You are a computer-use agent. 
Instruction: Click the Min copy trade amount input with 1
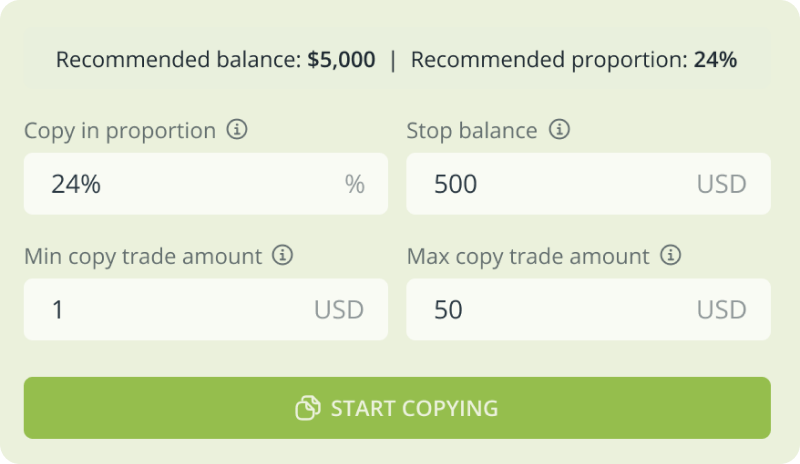coord(206,309)
